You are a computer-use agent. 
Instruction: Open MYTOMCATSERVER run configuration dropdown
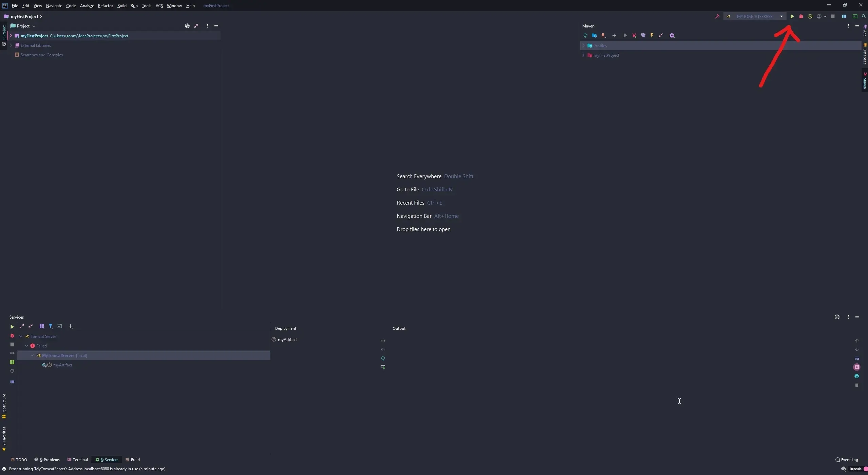(781, 16)
